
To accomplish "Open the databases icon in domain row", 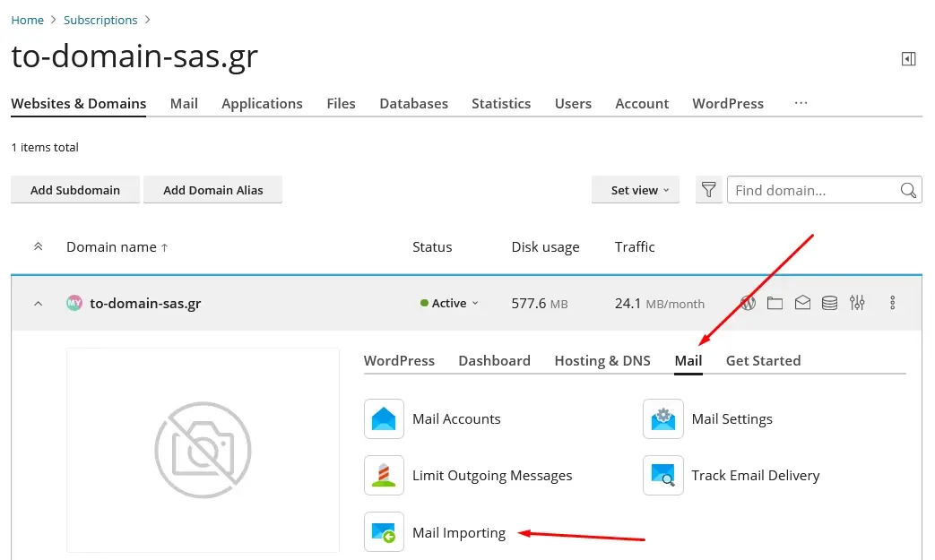I will [830, 303].
